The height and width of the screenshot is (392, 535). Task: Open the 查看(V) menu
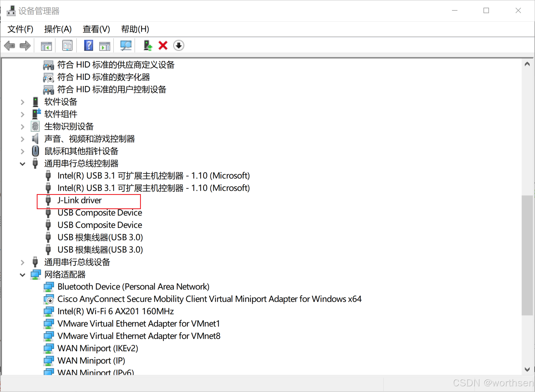pyautogui.click(x=96, y=29)
